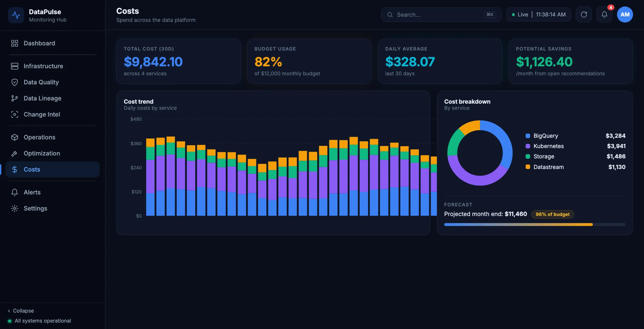The height and width of the screenshot is (329, 644).
Task: Click the Data Quality shield icon
Action: [14, 82]
